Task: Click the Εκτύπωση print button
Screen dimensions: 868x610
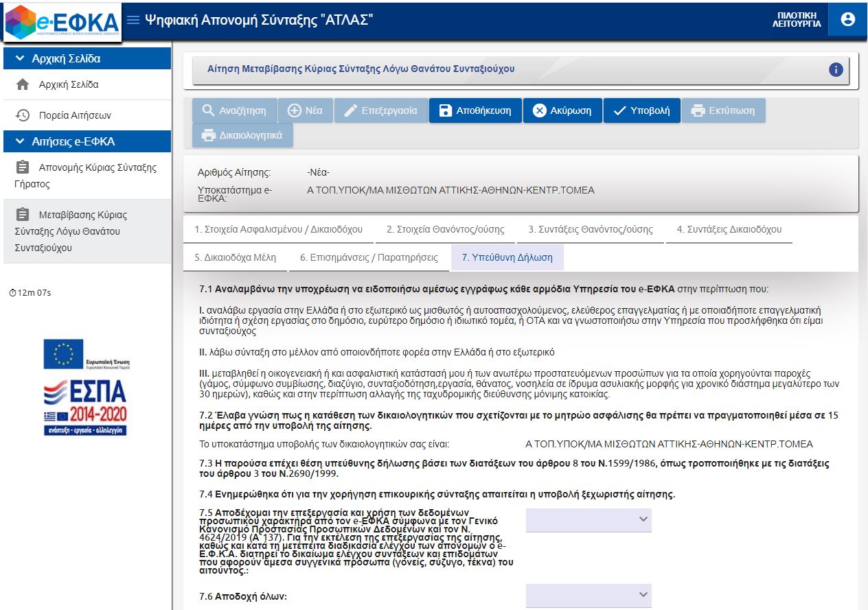Action: [x=723, y=110]
